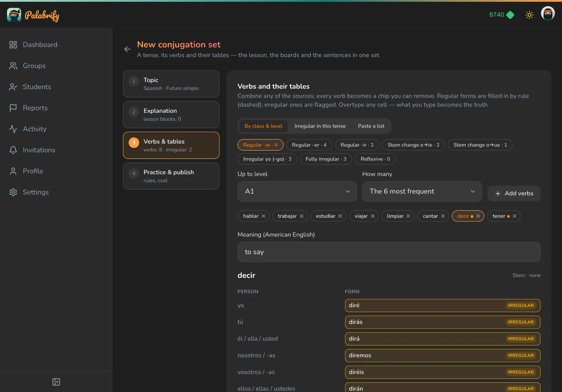The image size is (562, 392).
Task: Toggle the Regular -ir class chip
Action: [x=357, y=145]
